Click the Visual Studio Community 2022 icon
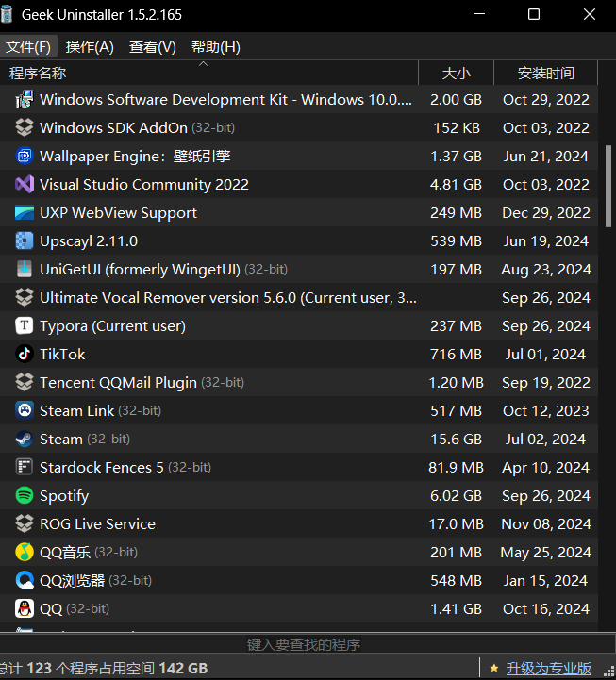 point(25,184)
